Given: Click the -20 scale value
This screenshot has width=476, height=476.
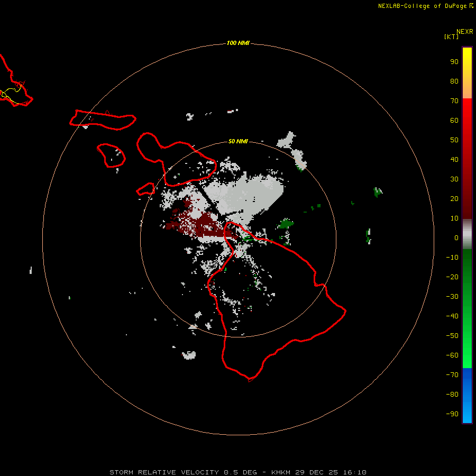Looking at the screenshot, I should (452, 277).
